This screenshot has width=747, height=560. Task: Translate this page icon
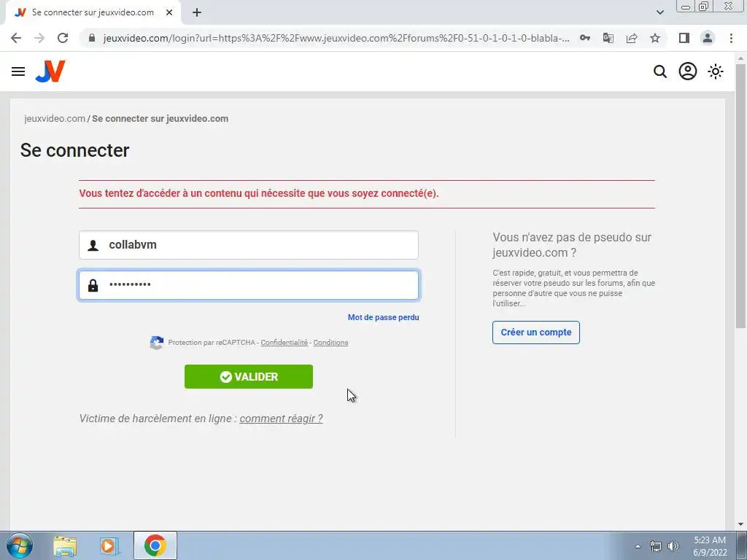coord(608,38)
